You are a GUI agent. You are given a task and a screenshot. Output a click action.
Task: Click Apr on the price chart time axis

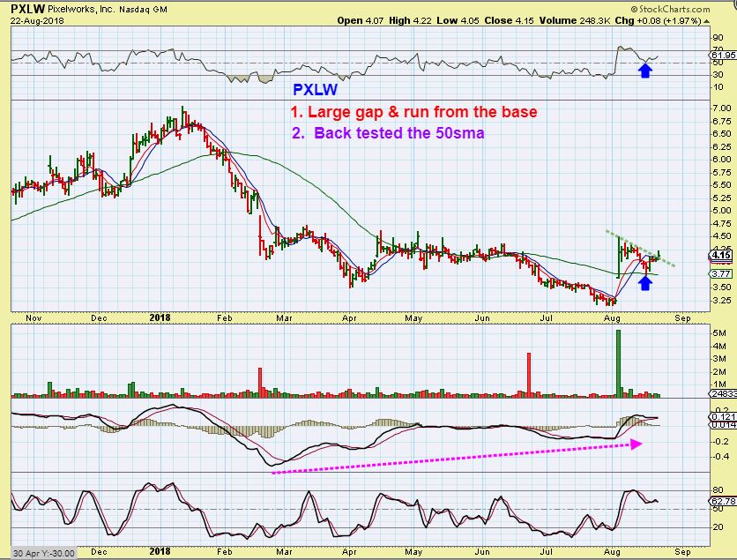tap(349, 317)
